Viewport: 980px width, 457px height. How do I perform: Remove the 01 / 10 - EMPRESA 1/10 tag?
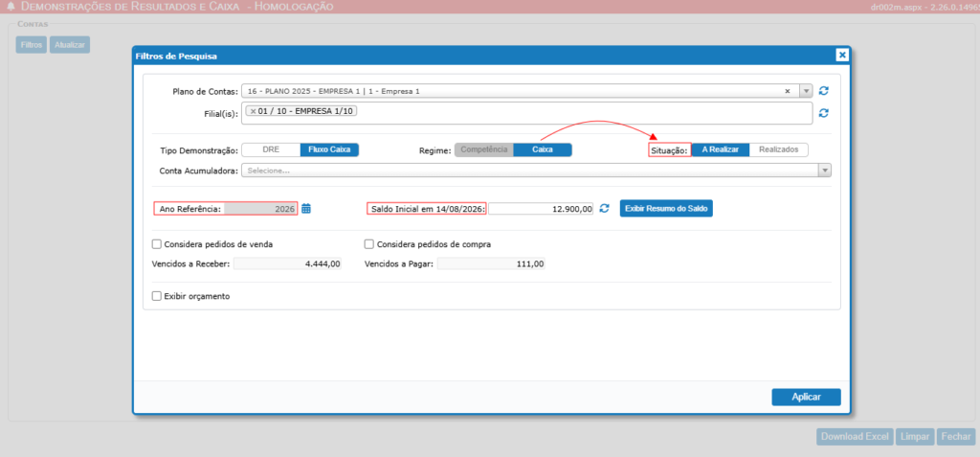point(253,111)
